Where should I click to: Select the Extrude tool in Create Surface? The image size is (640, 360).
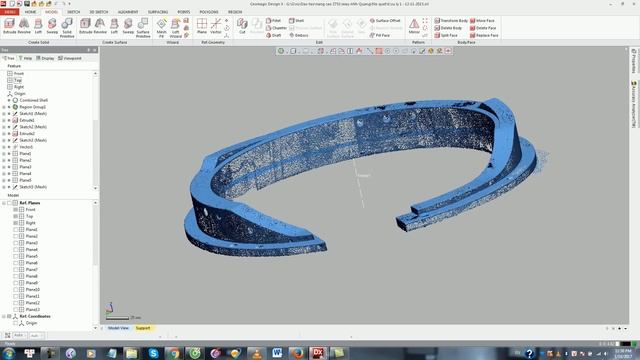85,26
